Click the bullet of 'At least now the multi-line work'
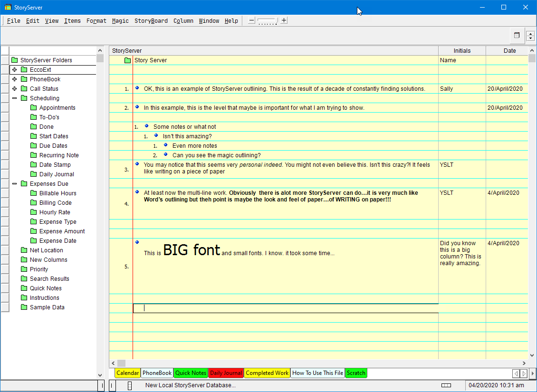Image resolution: width=537 pixels, height=392 pixels. (x=137, y=192)
